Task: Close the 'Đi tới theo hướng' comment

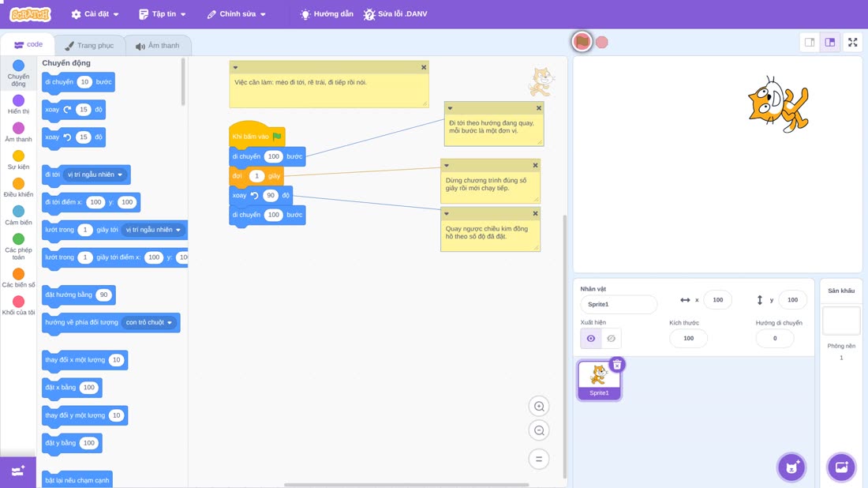Action: tap(539, 108)
